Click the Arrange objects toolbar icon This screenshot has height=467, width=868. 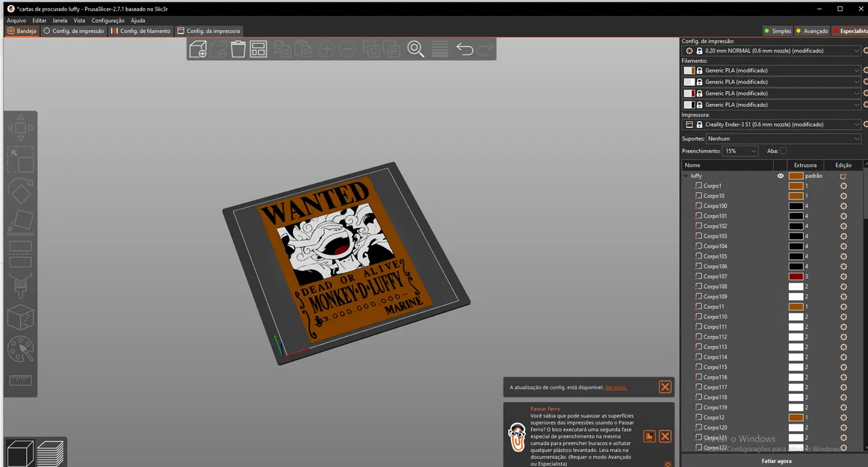point(258,49)
